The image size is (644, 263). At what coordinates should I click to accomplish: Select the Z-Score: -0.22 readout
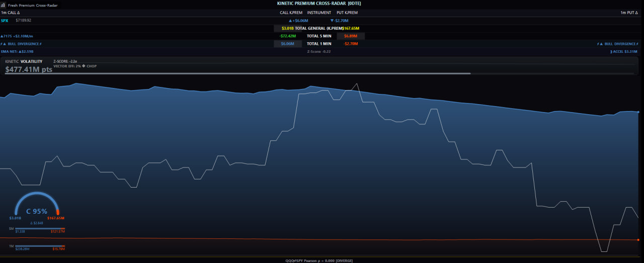(x=319, y=52)
